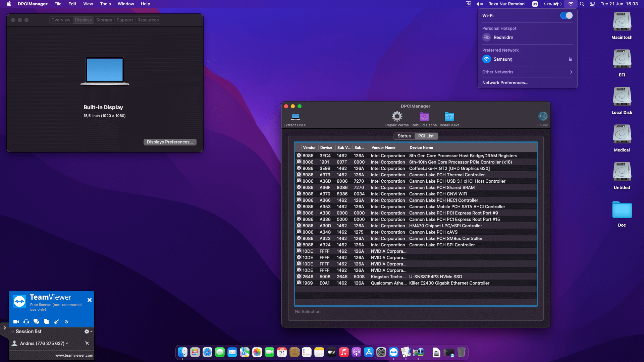Select the PCI List tab
Image resolution: width=644 pixels, height=362 pixels.
(426, 136)
